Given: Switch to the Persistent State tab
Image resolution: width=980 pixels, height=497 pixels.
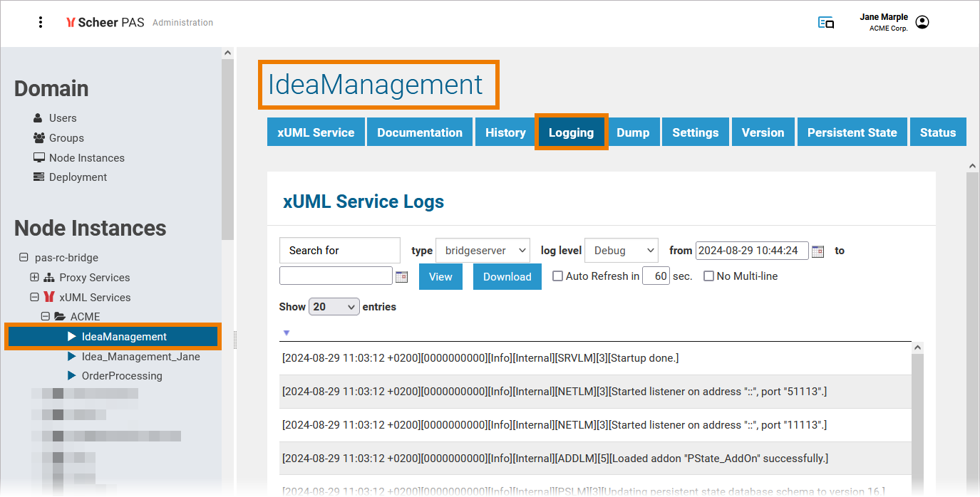Looking at the screenshot, I should pyautogui.click(x=852, y=132).
